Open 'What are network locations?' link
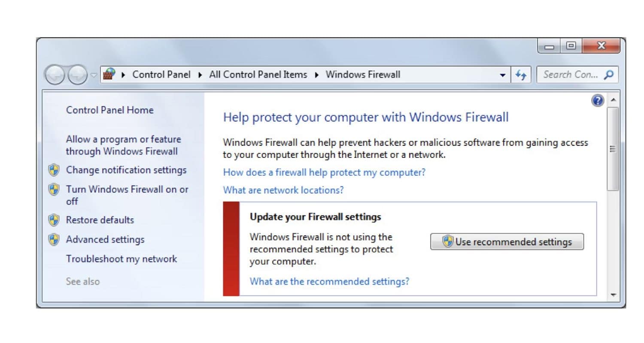644x343 pixels. [283, 190]
